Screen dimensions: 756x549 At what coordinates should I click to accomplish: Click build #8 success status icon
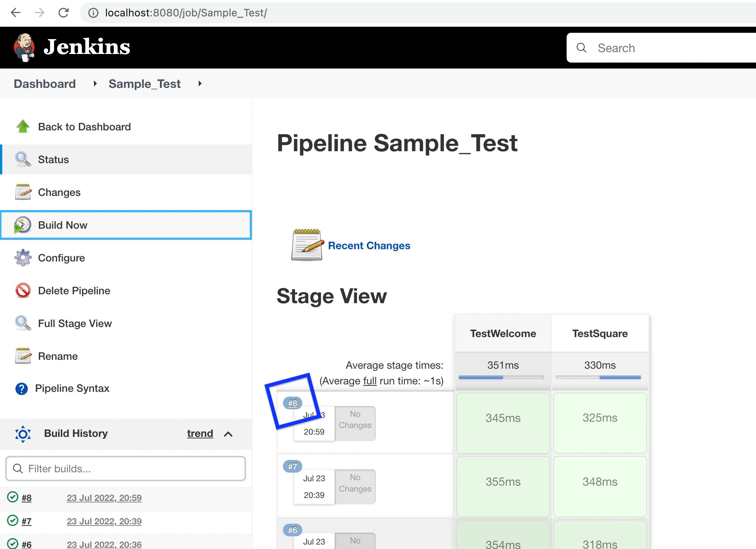13,497
